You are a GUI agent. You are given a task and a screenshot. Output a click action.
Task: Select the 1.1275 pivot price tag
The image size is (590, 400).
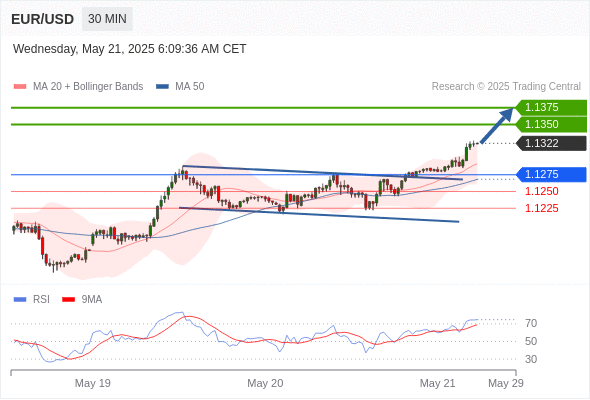coord(551,175)
